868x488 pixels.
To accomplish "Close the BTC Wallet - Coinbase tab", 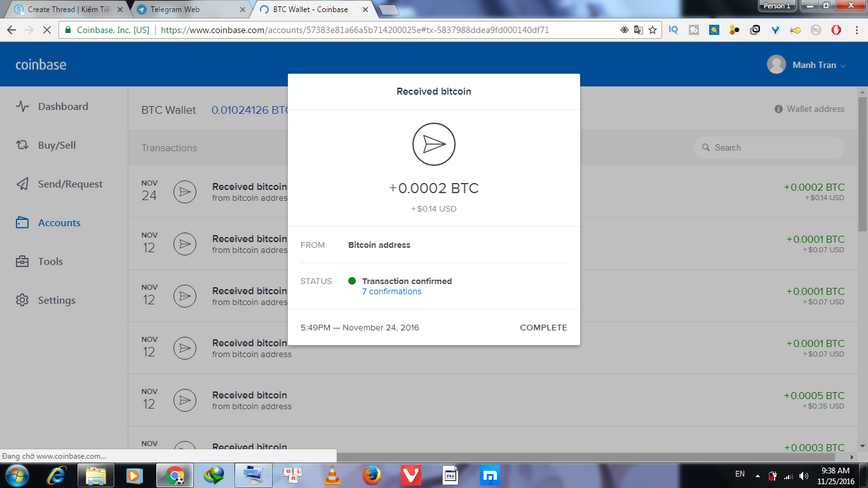I will [365, 10].
